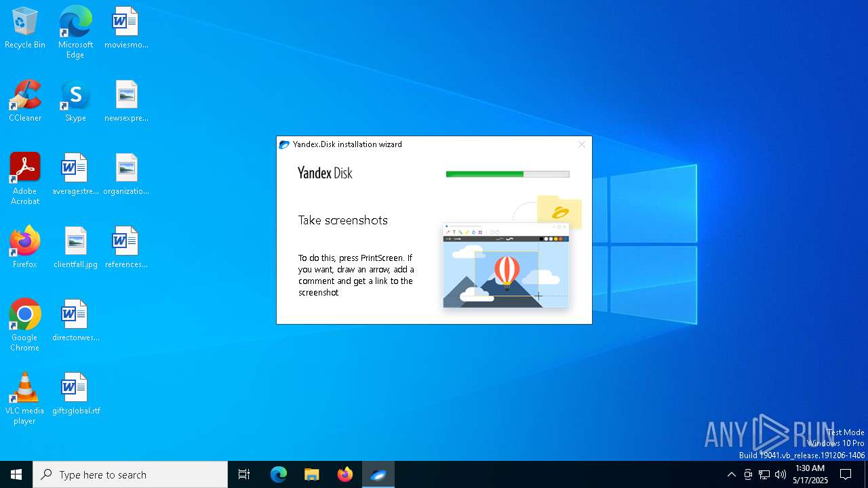Open network status tray icon
868x488 pixels.
click(x=764, y=474)
